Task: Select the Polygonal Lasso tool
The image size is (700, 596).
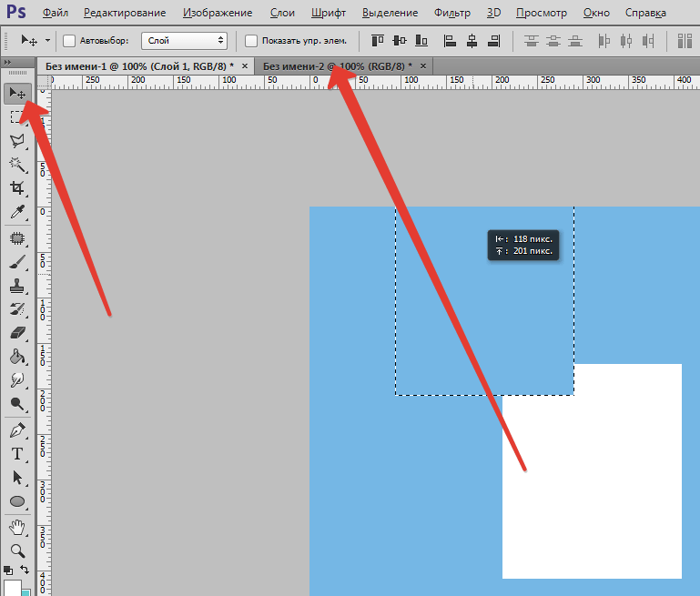Action: pos(17,141)
